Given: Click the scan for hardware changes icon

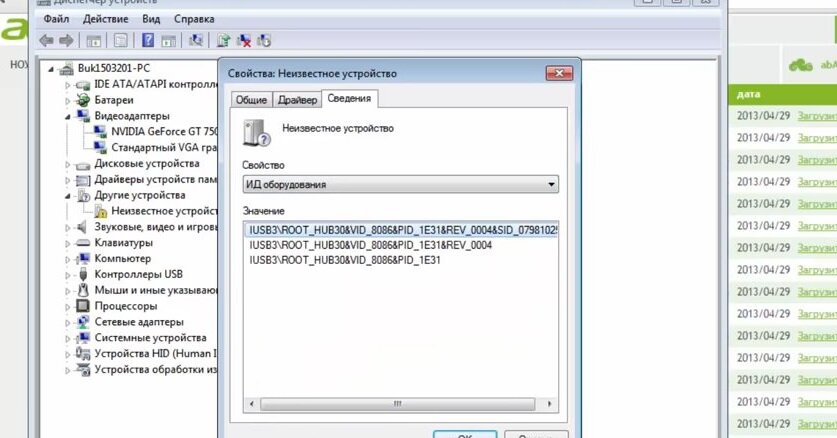Looking at the screenshot, I should pos(196,41).
